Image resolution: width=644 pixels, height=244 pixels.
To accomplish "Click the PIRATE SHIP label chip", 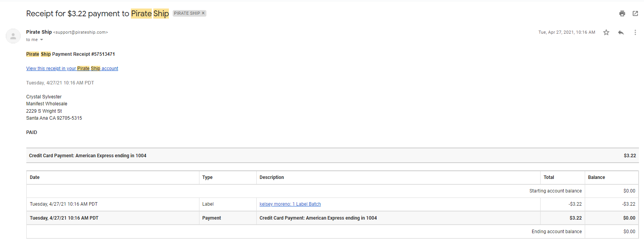I will tap(187, 13).
